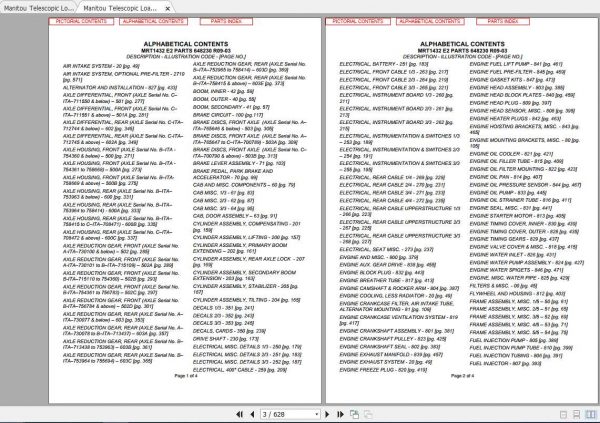
Task: Click 'FUEL INJECTION PUMP - 805' entry
Action: tap(514, 340)
